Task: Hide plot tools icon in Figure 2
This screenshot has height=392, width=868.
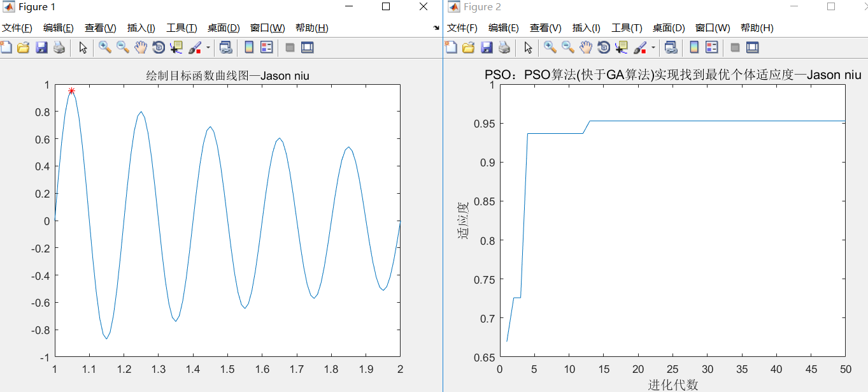Action: (735, 47)
